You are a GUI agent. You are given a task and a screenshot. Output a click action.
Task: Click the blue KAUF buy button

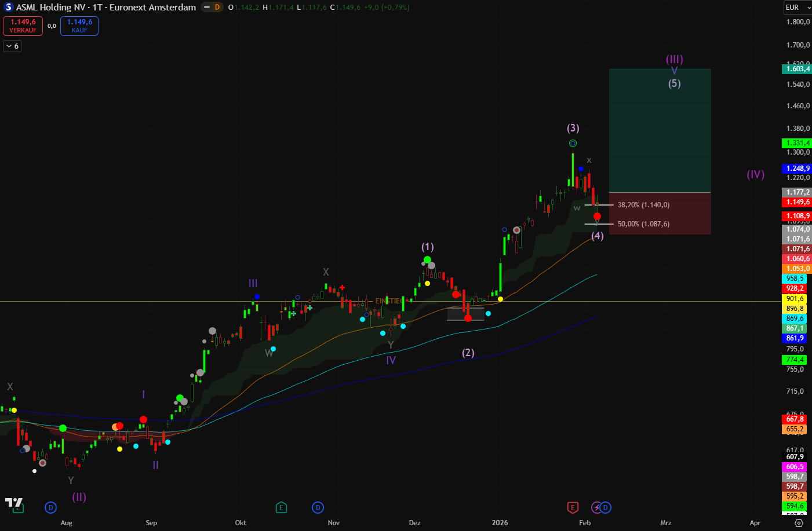[79, 26]
